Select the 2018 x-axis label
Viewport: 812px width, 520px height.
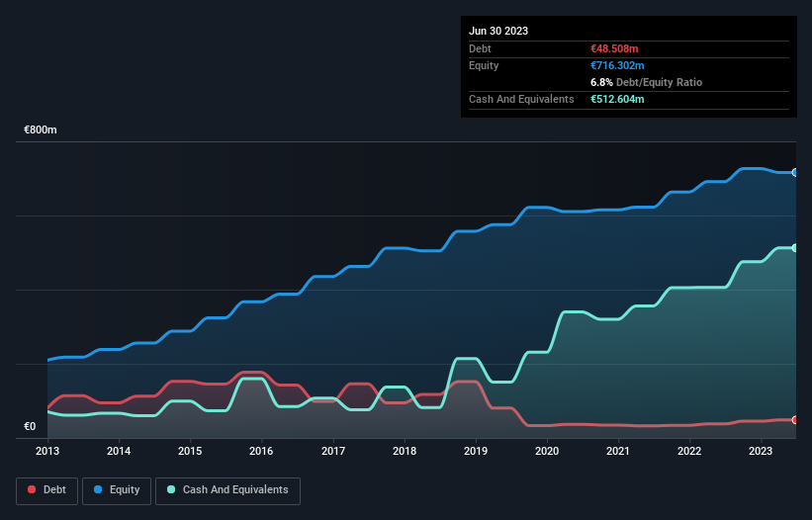pyautogui.click(x=405, y=451)
